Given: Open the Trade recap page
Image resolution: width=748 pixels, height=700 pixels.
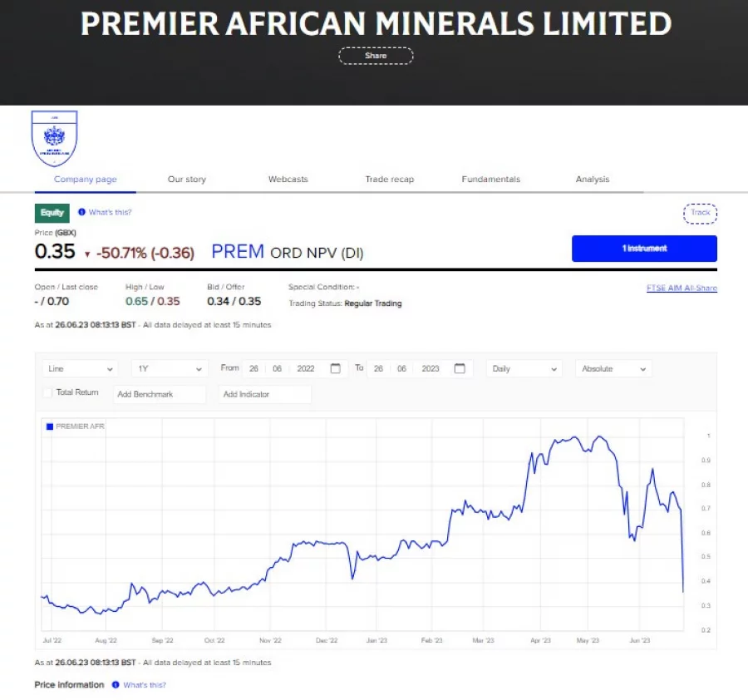Looking at the screenshot, I should [389, 179].
